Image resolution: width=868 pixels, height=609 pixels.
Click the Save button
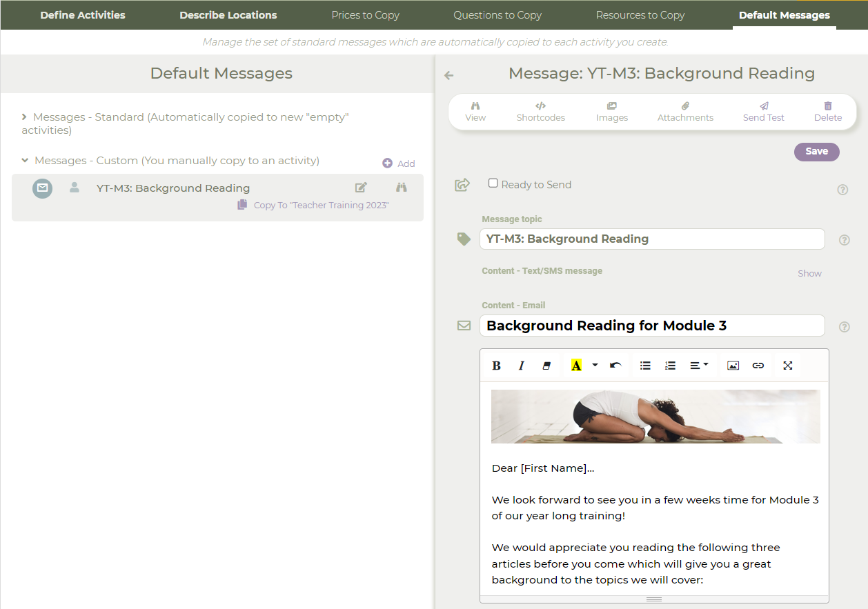[817, 152]
